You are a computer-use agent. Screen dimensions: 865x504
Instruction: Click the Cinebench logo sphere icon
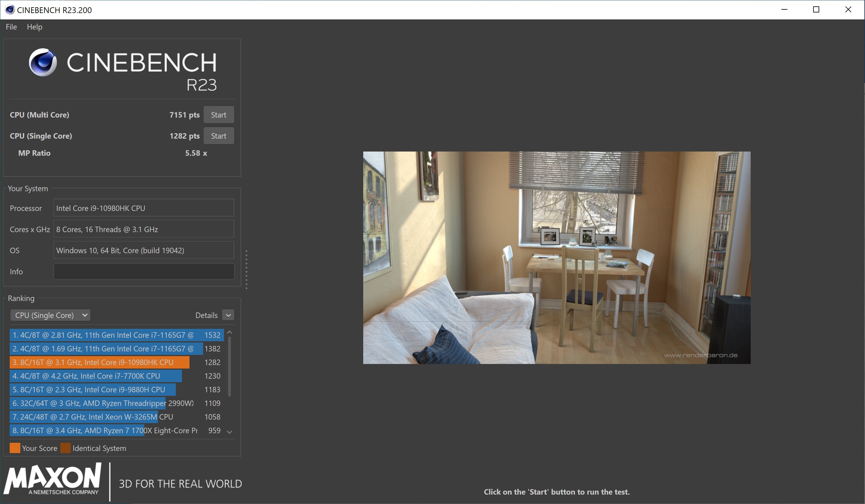point(43,62)
